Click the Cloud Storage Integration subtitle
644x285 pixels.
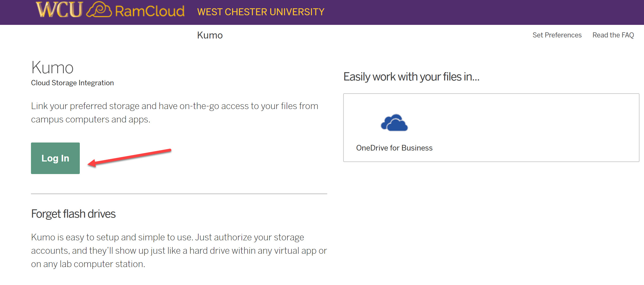point(72,83)
